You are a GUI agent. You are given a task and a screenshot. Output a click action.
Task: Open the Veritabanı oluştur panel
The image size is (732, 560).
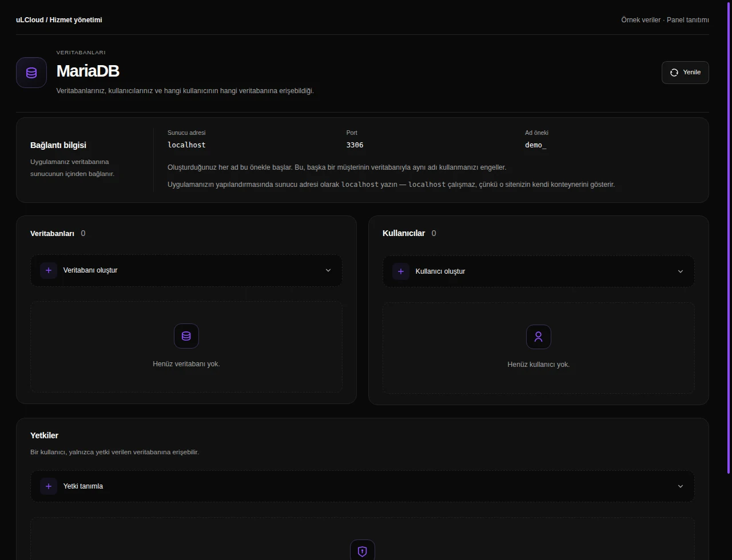click(x=186, y=270)
